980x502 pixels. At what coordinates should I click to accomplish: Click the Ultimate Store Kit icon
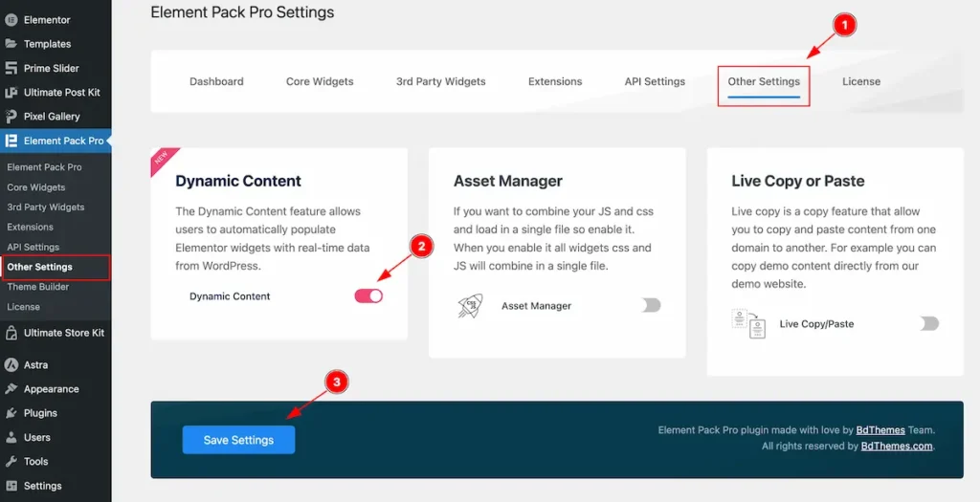pyautogui.click(x=11, y=333)
